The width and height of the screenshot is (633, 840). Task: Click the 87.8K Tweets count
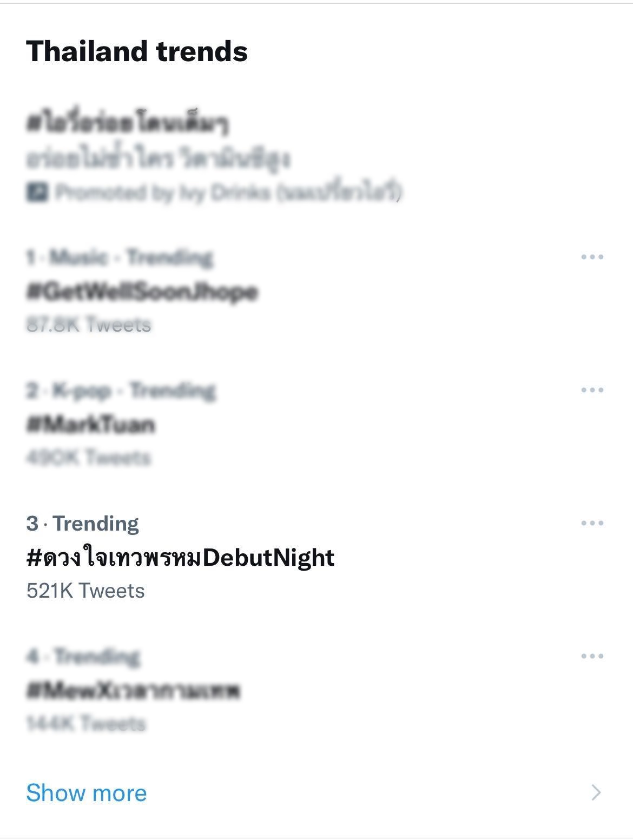(x=88, y=325)
